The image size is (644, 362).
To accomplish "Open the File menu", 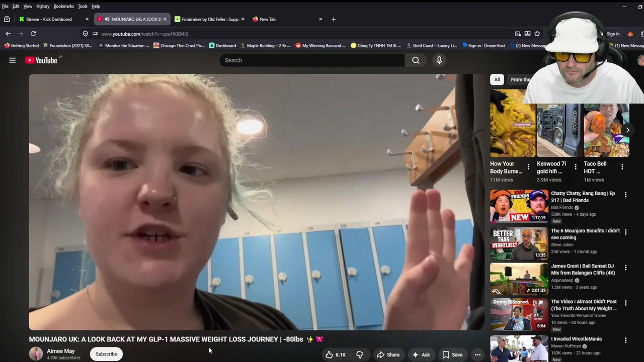I will click(5, 6).
